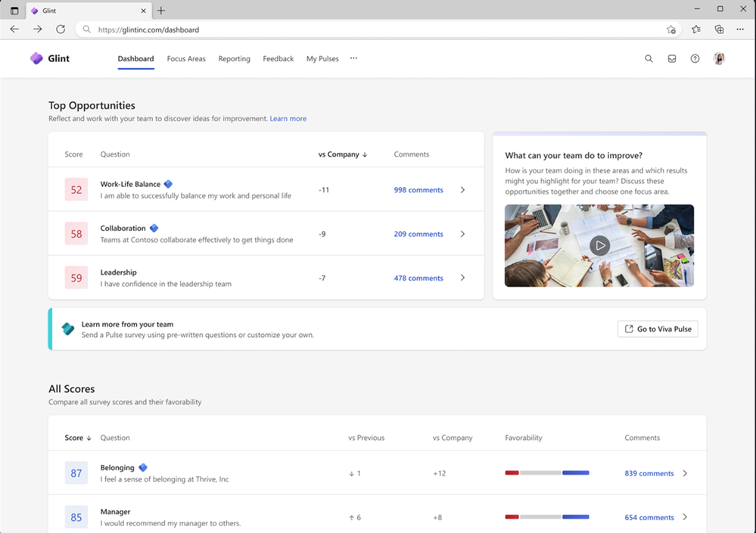Expand the Leadership row chevron
Image resolution: width=756 pixels, height=533 pixels.
click(462, 278)
